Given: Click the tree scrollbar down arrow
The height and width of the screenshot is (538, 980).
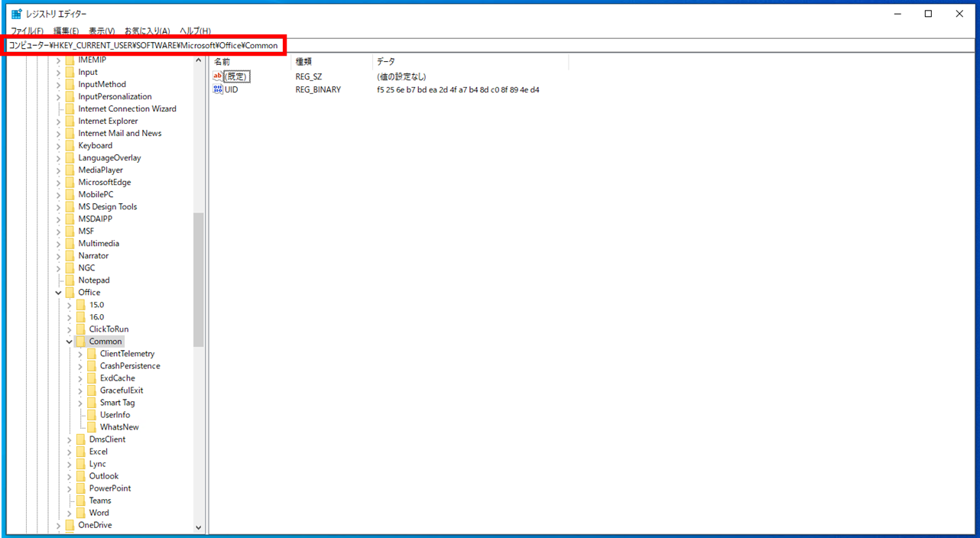Looking at the screenshot, I should tap(199, 527).
